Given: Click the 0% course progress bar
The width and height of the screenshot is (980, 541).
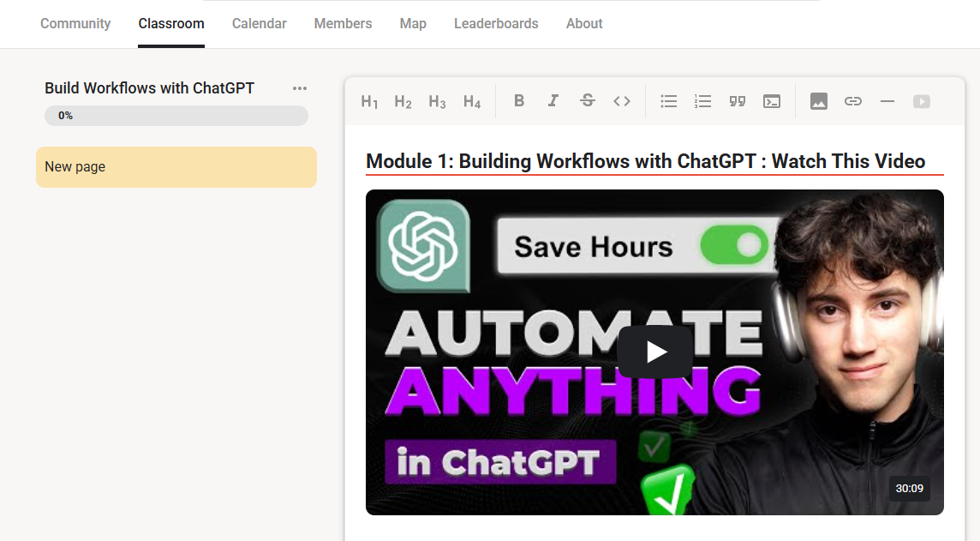Looking at the screenshot, I should (x=176, y=116).
